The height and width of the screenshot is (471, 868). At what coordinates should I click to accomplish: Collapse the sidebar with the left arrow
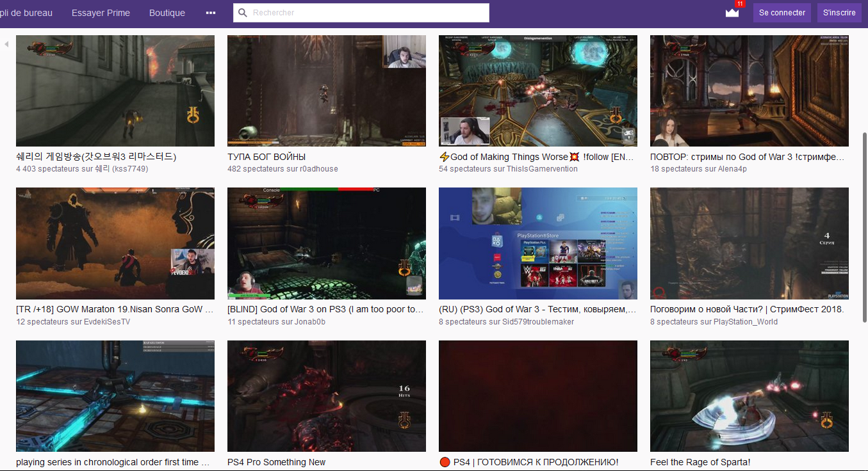coord(6,44)
